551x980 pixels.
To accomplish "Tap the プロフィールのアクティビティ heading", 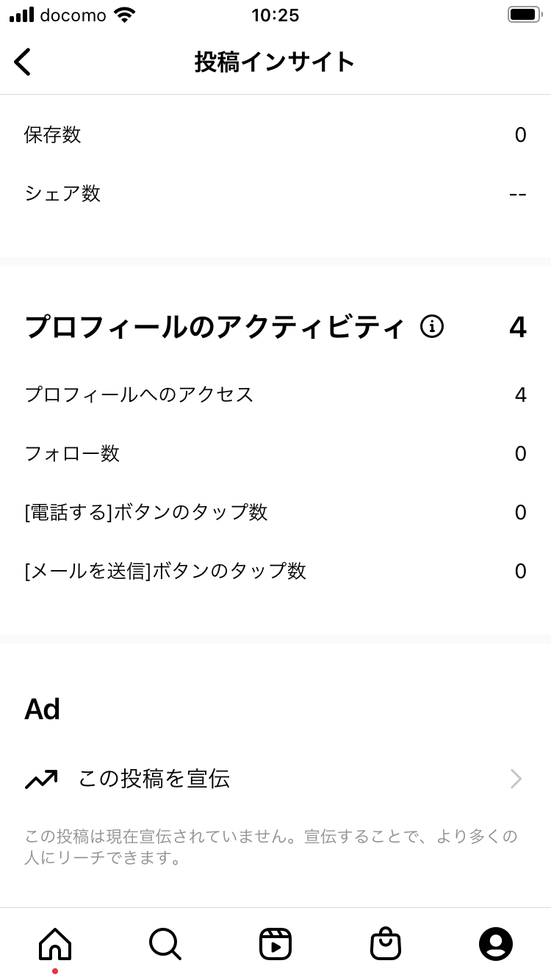I will (215, 327).
